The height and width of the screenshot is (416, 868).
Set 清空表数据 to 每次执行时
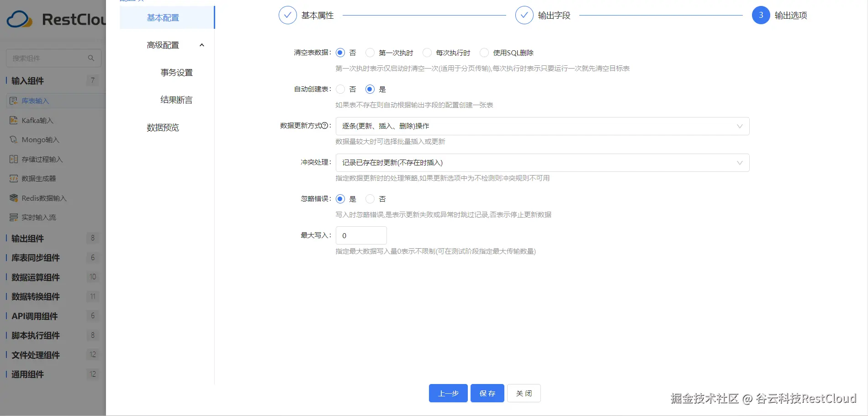click(427, 53)
